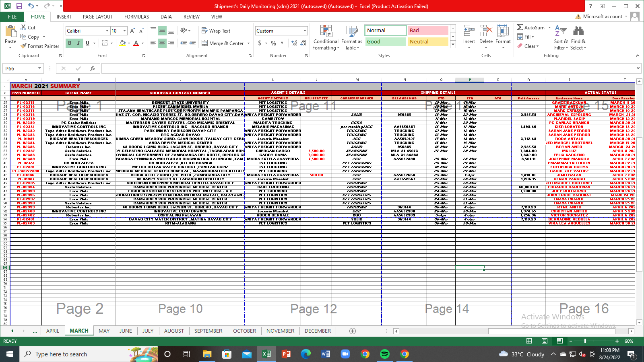The image size is (644, 362).
Task: Add a new worksheet with the plus button
Action: (x=353, y=331)
